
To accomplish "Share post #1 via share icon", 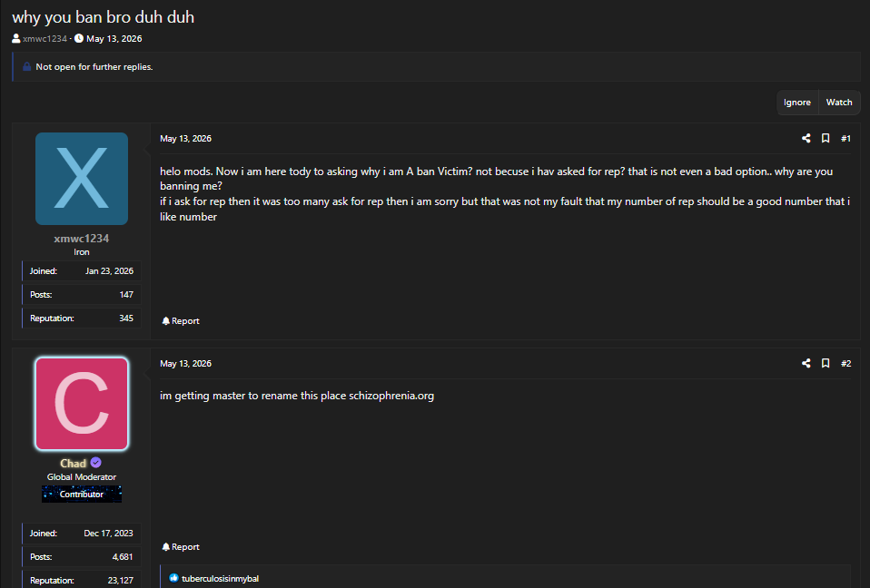I will pyautogui.click(x=806, y=138).
